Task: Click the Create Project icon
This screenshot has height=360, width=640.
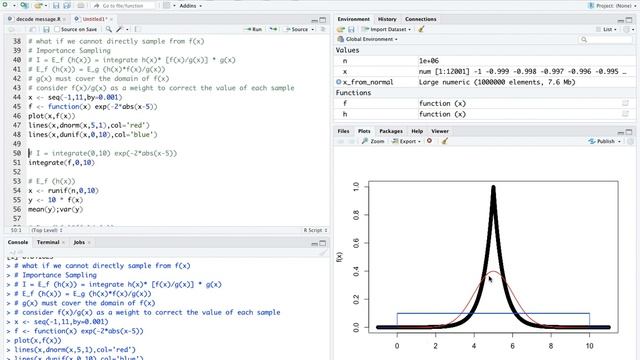Action: pyautogui.click(x=24, y=5)
